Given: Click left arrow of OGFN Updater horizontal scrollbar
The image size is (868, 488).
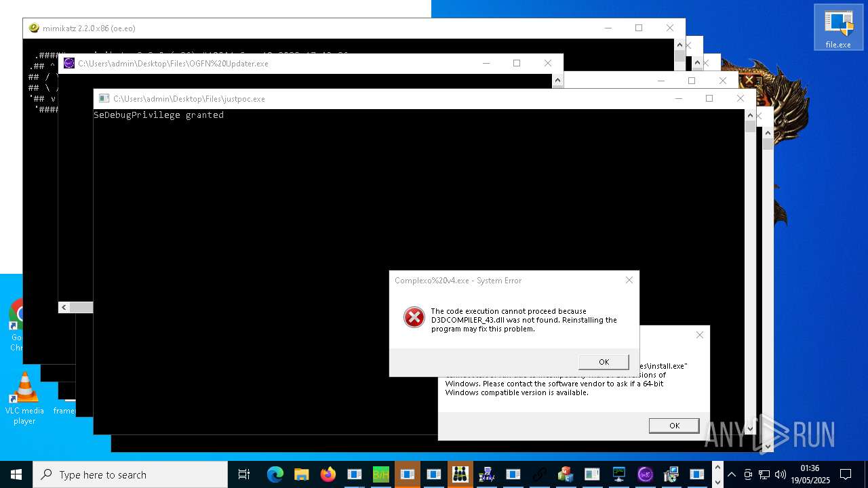Looking at the screenshot, I should coord(64,308).
